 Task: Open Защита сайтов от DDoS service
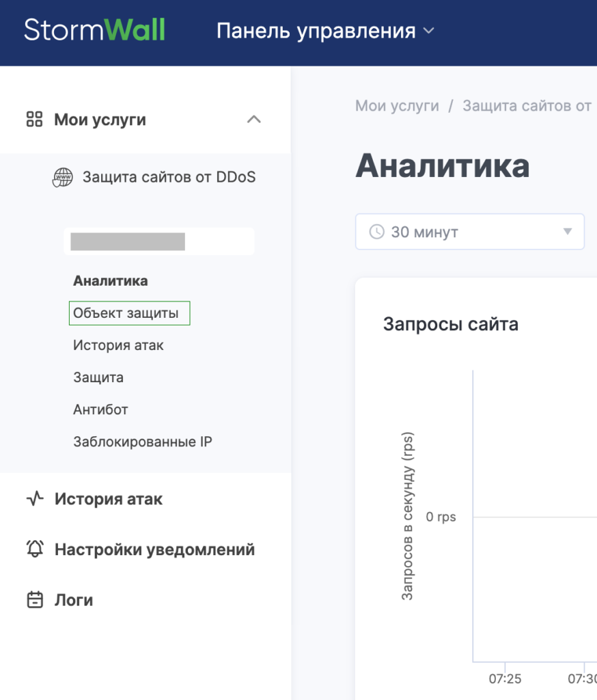pos(169,177)
